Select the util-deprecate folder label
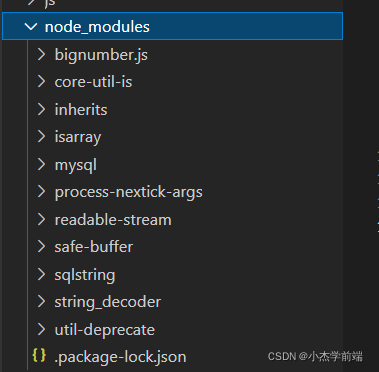This screenshot has height=372, width=379. tap(105, 330)
